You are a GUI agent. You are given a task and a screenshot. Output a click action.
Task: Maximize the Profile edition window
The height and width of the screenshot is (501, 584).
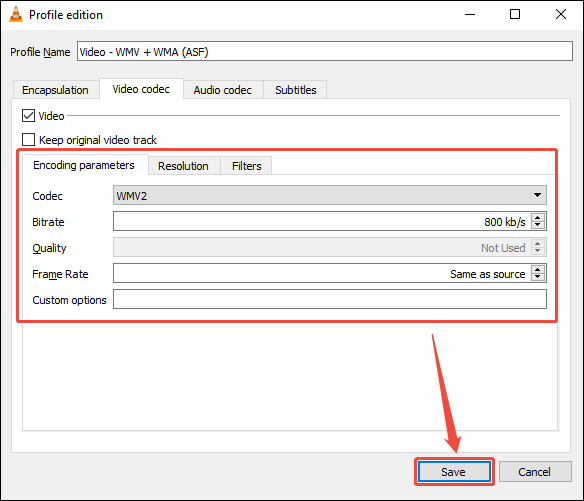[x=515, y=15]
